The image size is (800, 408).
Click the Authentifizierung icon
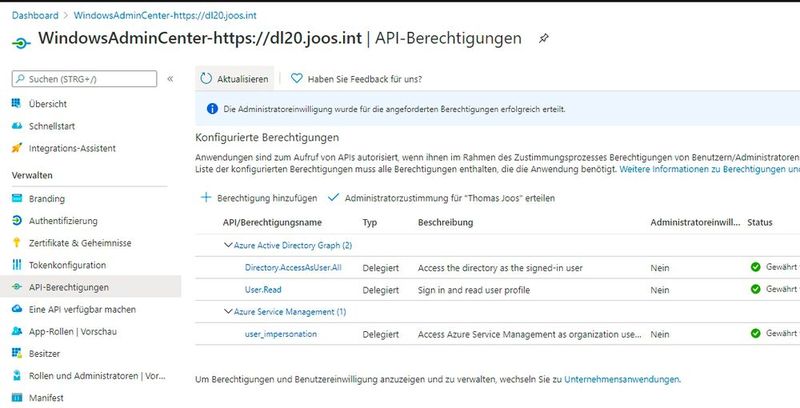(x=17, y=220)
